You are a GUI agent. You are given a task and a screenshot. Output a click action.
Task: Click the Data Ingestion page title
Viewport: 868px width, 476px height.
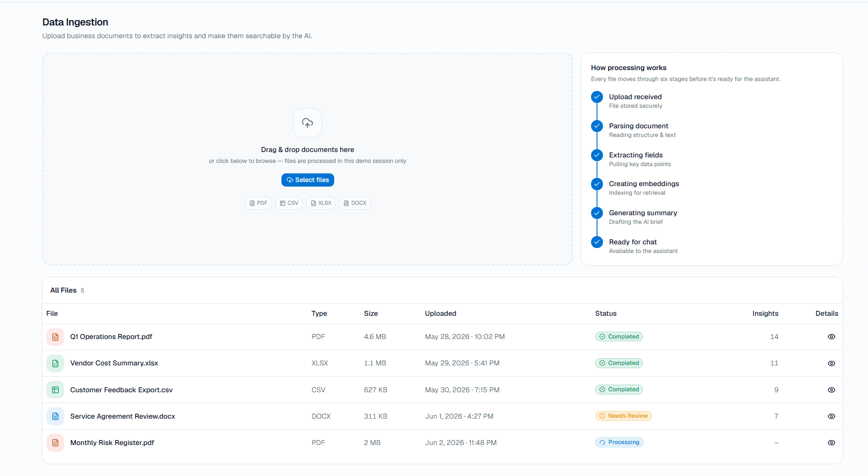(75, 22)
